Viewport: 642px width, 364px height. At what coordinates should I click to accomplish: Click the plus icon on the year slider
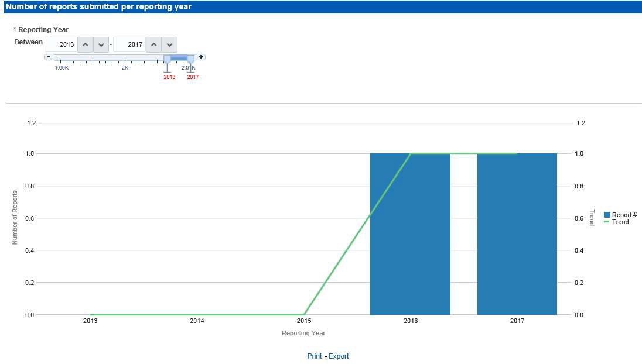[200, 57]
